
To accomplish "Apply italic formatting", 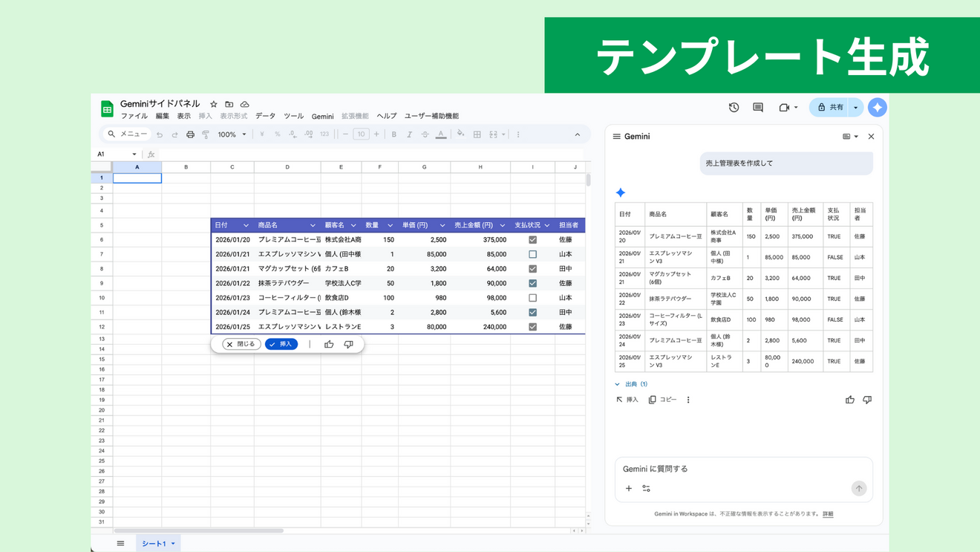I will point(409,134).
